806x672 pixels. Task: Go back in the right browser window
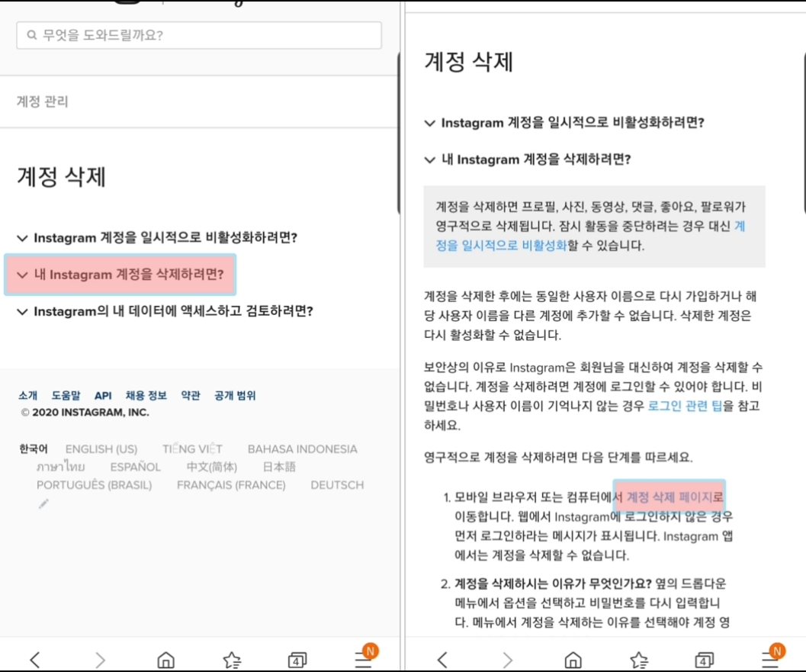[x=442, y=660]
